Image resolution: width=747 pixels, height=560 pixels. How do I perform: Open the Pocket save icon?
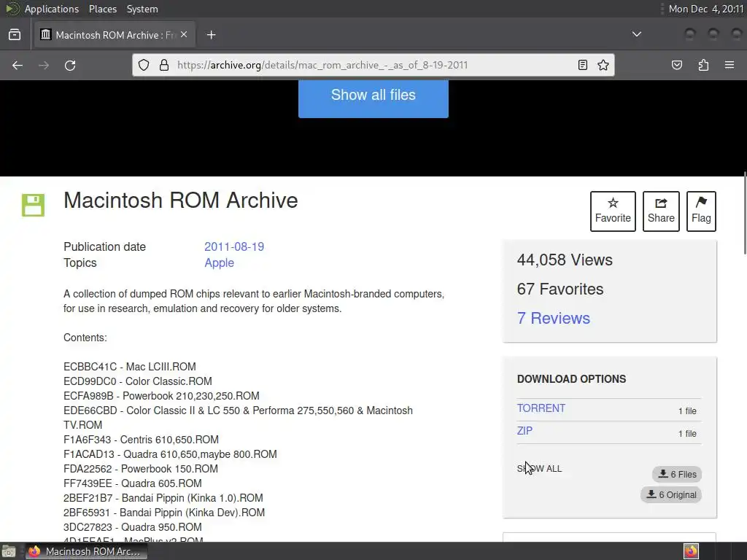676,65
